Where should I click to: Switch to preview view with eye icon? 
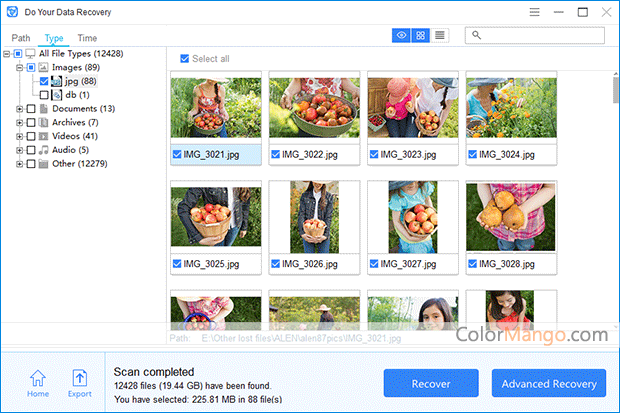402,35
